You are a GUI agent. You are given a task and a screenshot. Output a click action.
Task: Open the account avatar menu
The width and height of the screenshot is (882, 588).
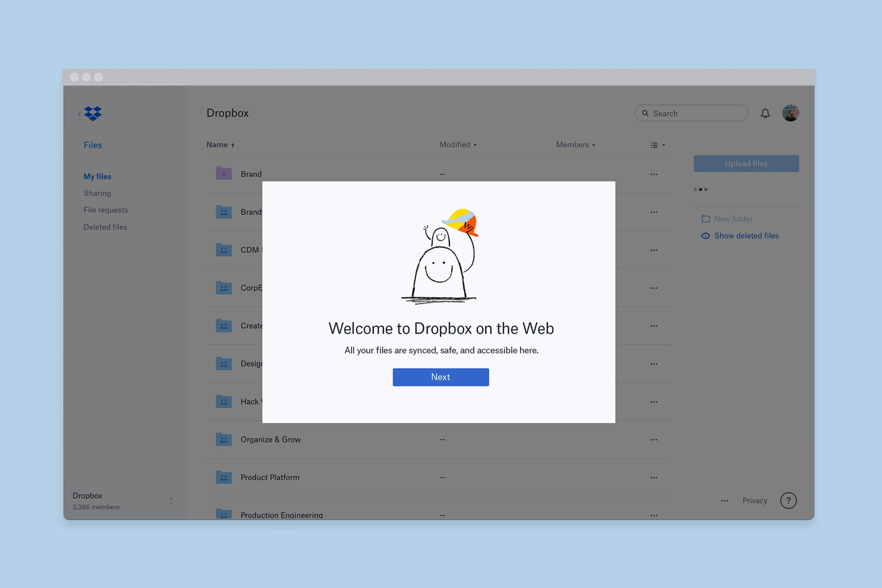point(790,113)
